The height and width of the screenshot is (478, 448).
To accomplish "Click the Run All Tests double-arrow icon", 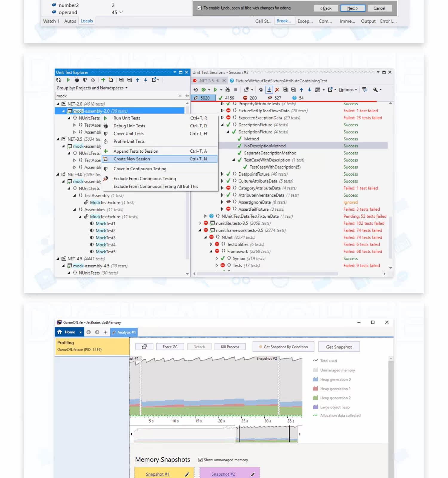I will point(204,90).
